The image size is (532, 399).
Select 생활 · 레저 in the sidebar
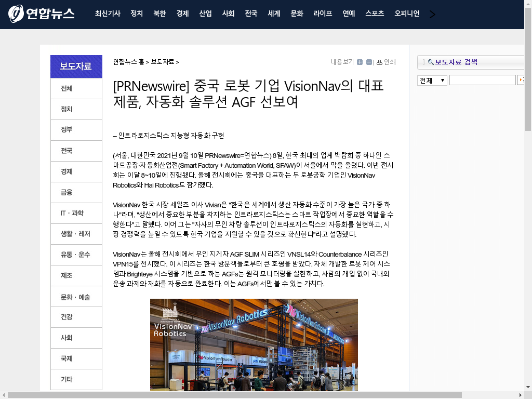(76, 234)
